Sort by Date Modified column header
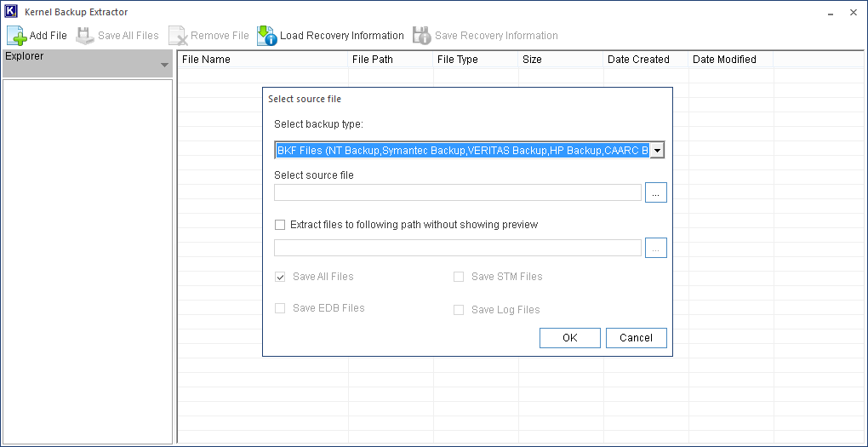Viewport: 868px width, 447px height. click(x=731, y=60)
